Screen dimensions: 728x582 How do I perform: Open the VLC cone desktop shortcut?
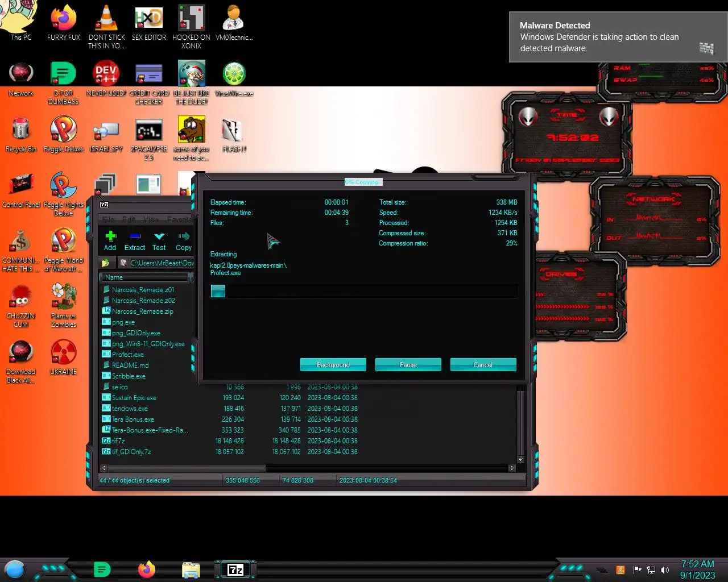click(106, 27)
